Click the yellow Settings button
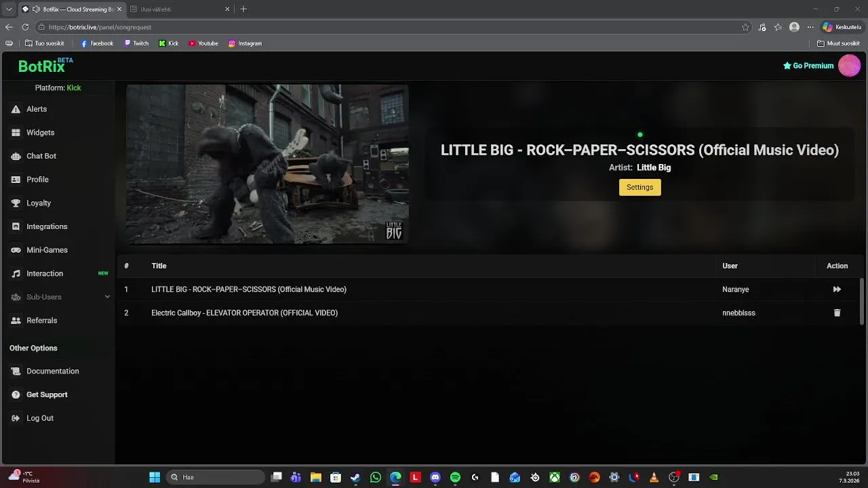Screen dimensions: 868x488 [x=639, y=187]
